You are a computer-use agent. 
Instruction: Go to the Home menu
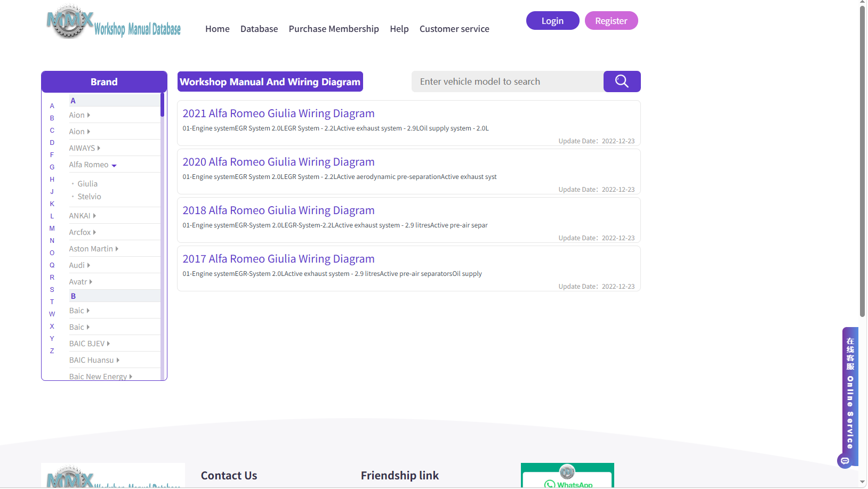(218, 29)
